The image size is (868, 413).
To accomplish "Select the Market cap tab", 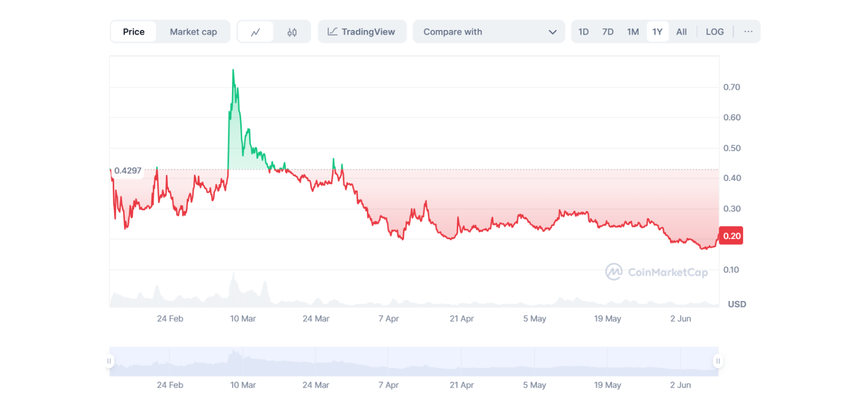I will pos(193,32).
